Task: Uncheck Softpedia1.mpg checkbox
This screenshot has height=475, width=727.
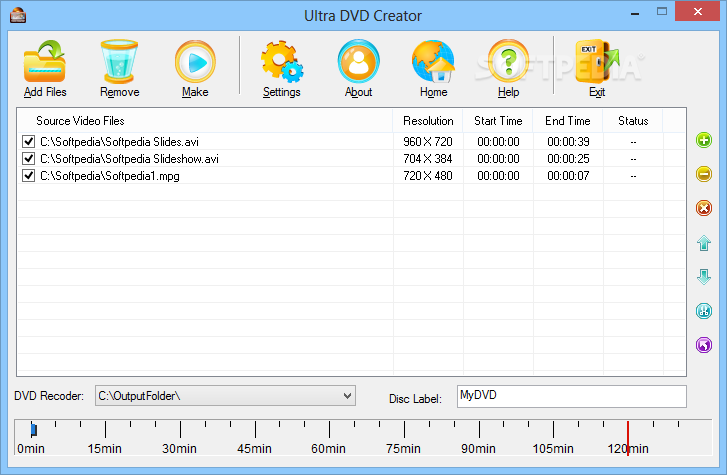Action: click(28, 176)
